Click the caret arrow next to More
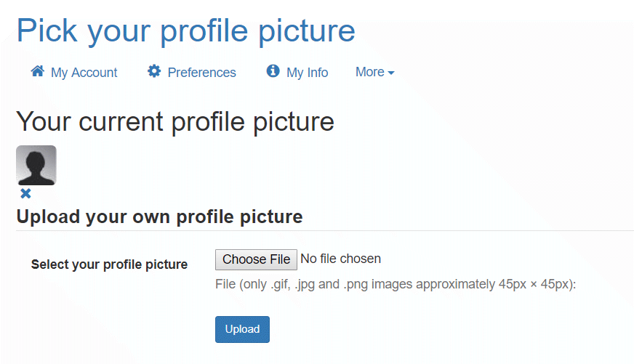 click(x=391, y=73)
